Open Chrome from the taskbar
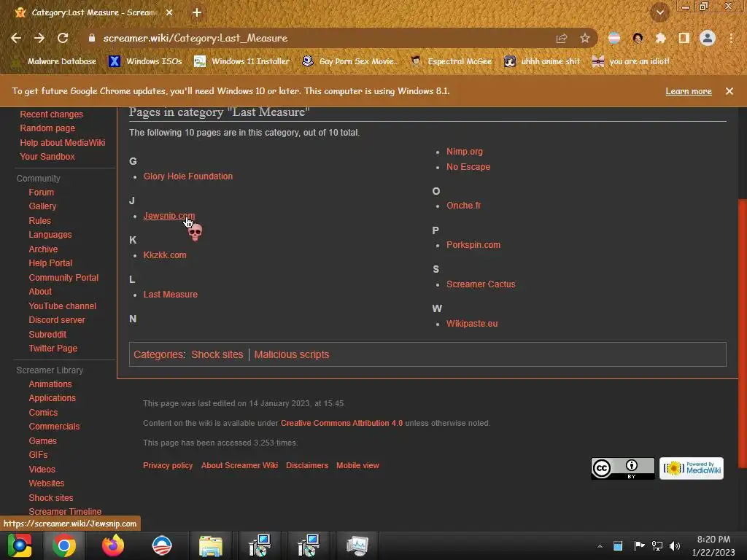747x560 pixels. (64, 545)
